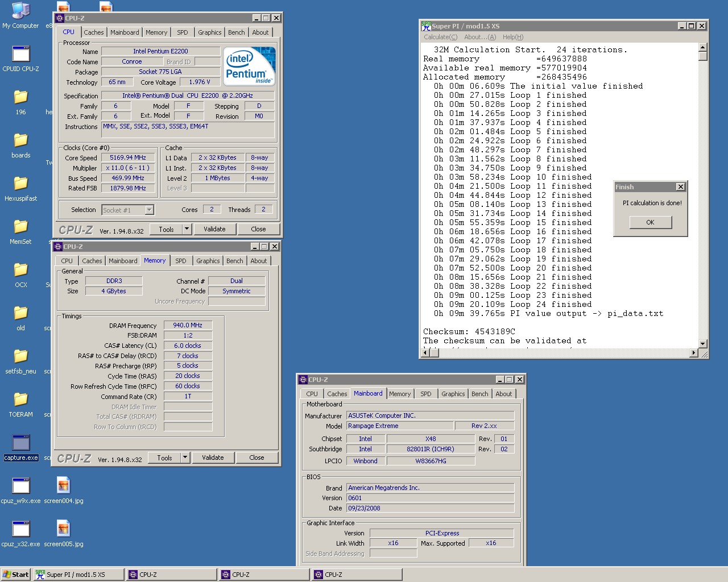Viewport: 728px width, 582px height.
Task: Open the Hexuspifast folder
Action: pyautogui.click(x=20, y=189)
